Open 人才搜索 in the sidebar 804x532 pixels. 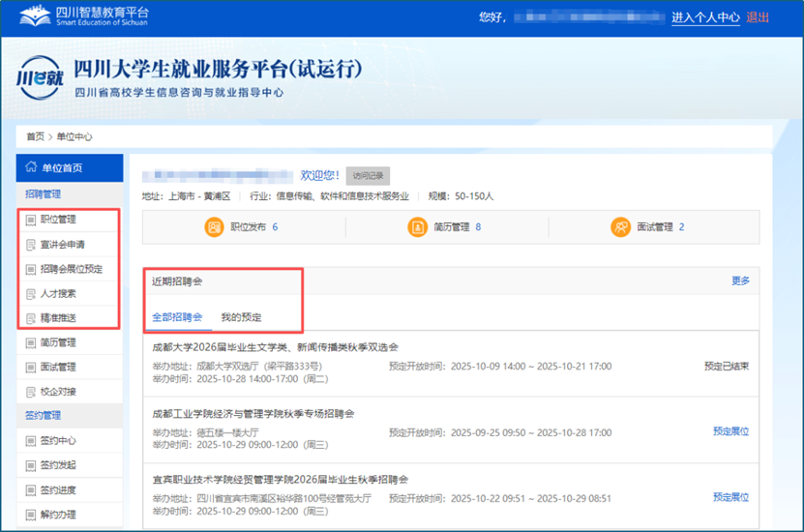pos(58,294)
